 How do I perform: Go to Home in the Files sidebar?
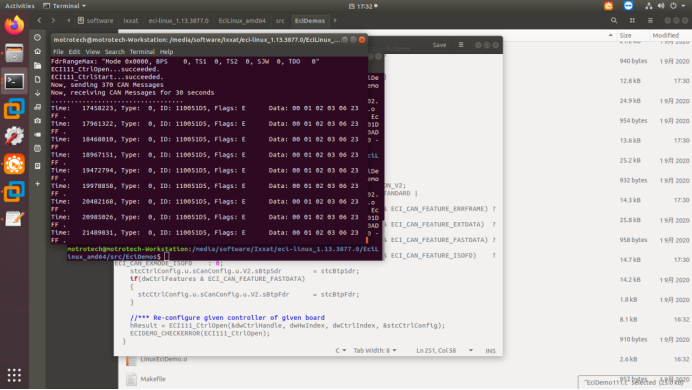coord(38,51)
